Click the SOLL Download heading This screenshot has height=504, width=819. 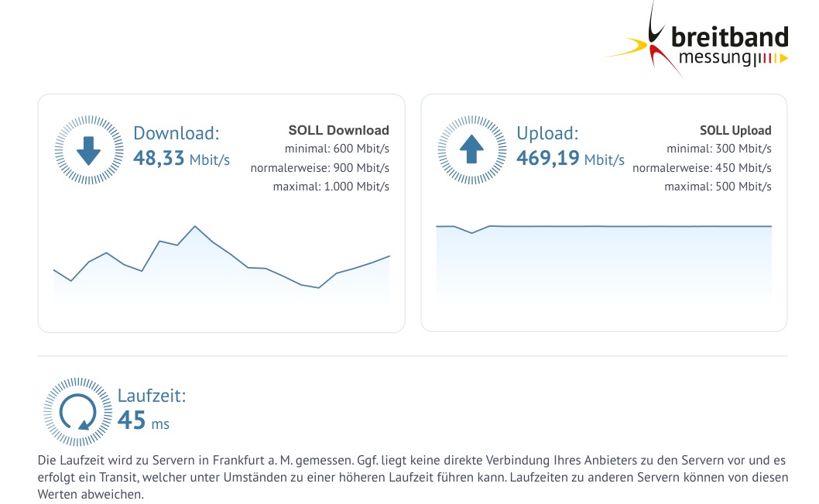pos(338,130)
